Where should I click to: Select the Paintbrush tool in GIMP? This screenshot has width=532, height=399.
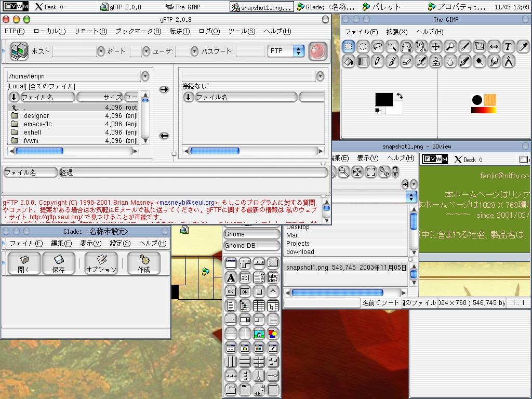392,61
